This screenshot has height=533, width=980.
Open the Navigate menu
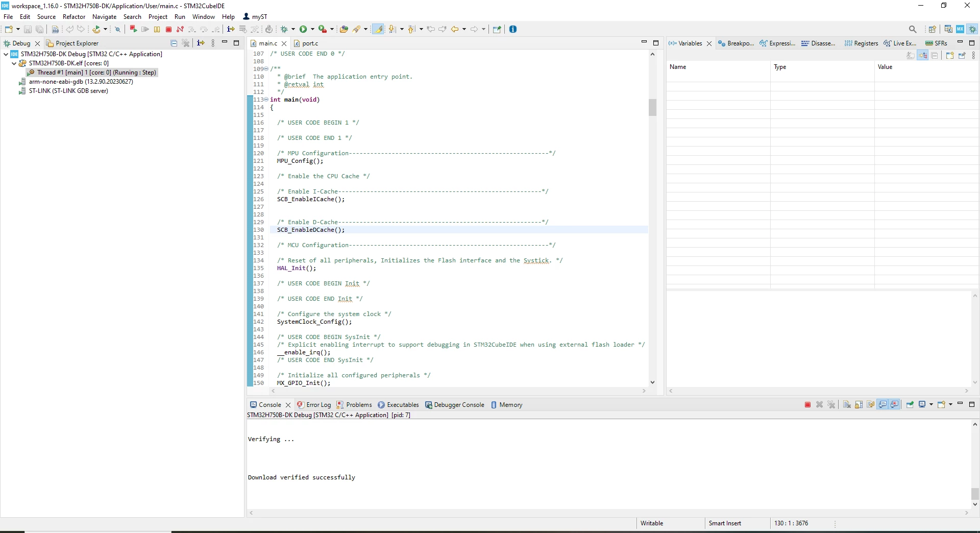[105, 17]
